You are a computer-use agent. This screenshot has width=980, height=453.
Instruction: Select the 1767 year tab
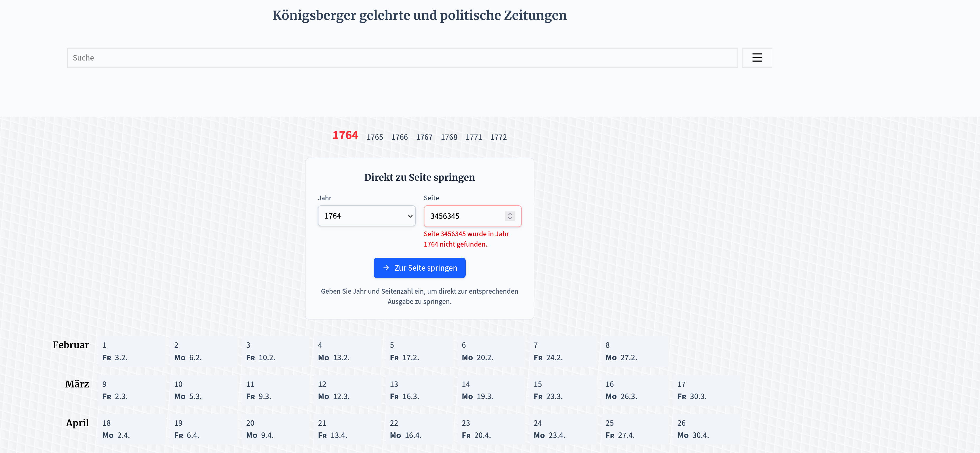click(424, 137)
